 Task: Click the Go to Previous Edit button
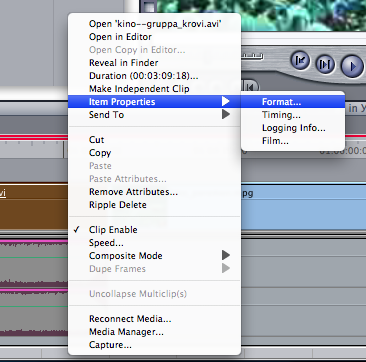pyautogui.click(x=300, y=61)
